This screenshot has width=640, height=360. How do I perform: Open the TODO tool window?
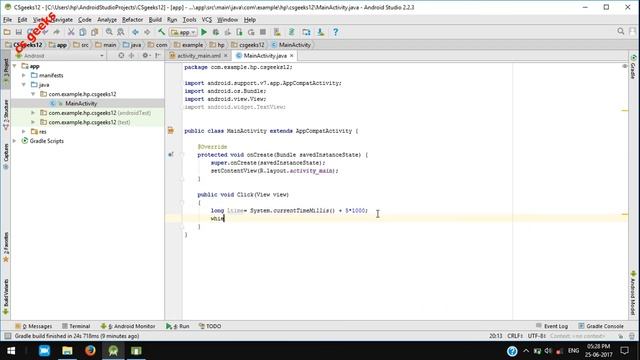click(x=210, y=326)
